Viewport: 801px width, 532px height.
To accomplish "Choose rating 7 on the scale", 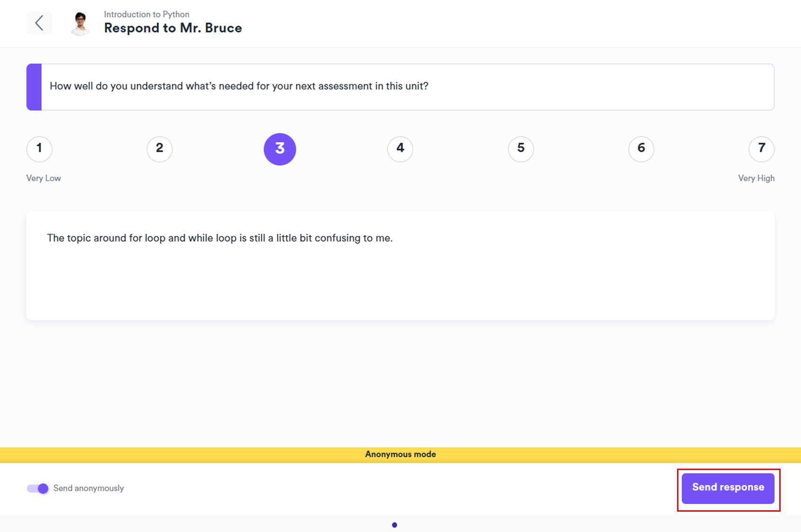I will click(761, 148).
